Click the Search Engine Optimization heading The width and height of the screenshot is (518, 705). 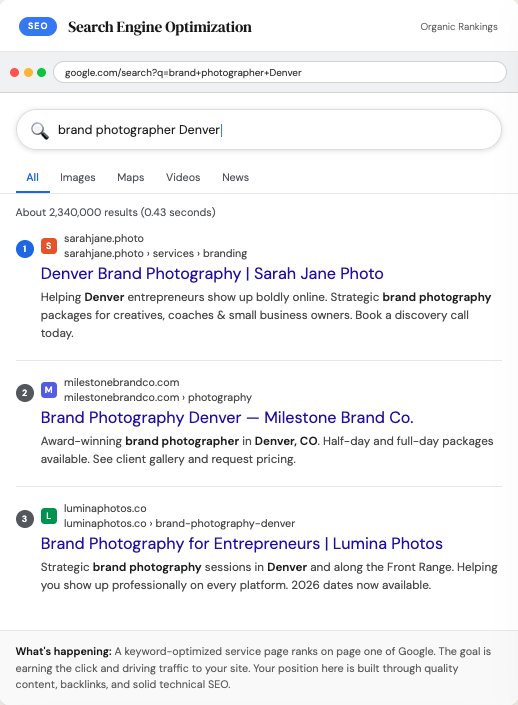point(160,27)
